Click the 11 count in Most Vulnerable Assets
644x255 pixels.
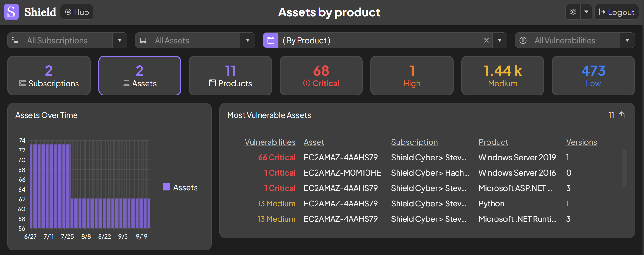point(611,115)
